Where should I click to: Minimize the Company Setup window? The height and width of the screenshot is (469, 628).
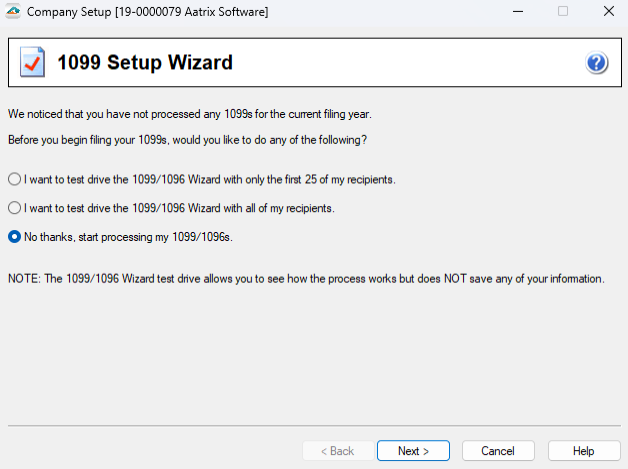click(x=516, y=12)
